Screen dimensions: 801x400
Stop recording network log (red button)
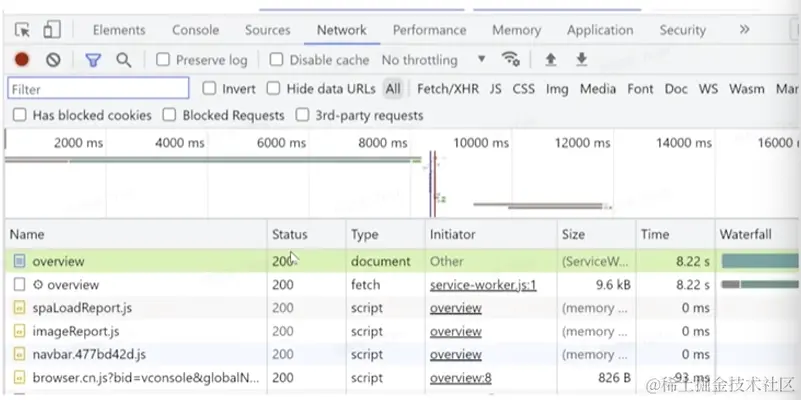click(22, 60)
